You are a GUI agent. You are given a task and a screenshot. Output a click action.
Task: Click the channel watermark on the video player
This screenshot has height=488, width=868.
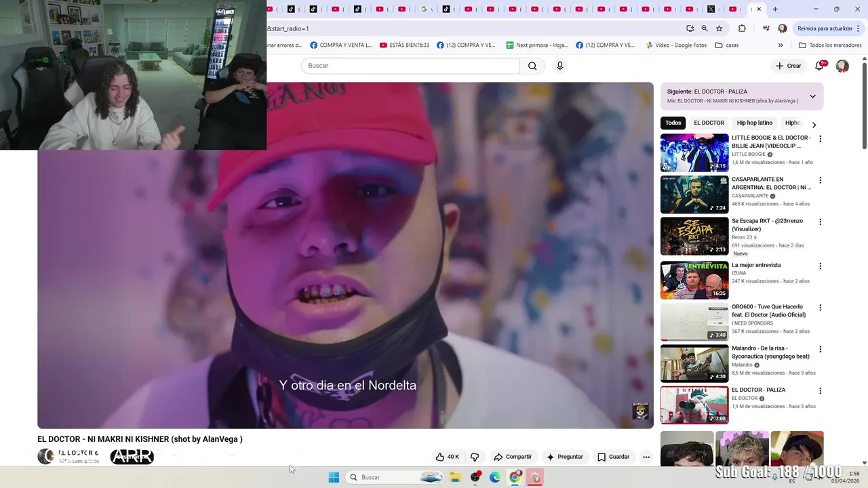[x=640, y=410]
